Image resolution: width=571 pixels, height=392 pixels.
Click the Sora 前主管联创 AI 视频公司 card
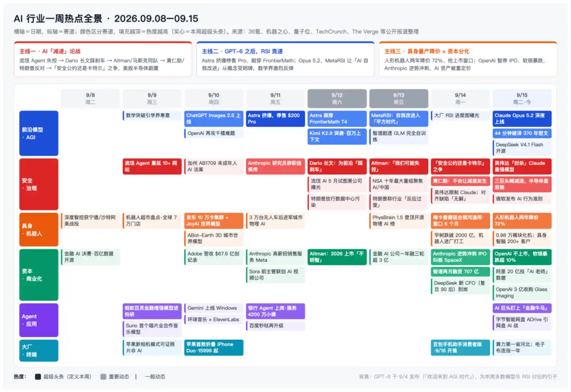[x=276, y=275]
